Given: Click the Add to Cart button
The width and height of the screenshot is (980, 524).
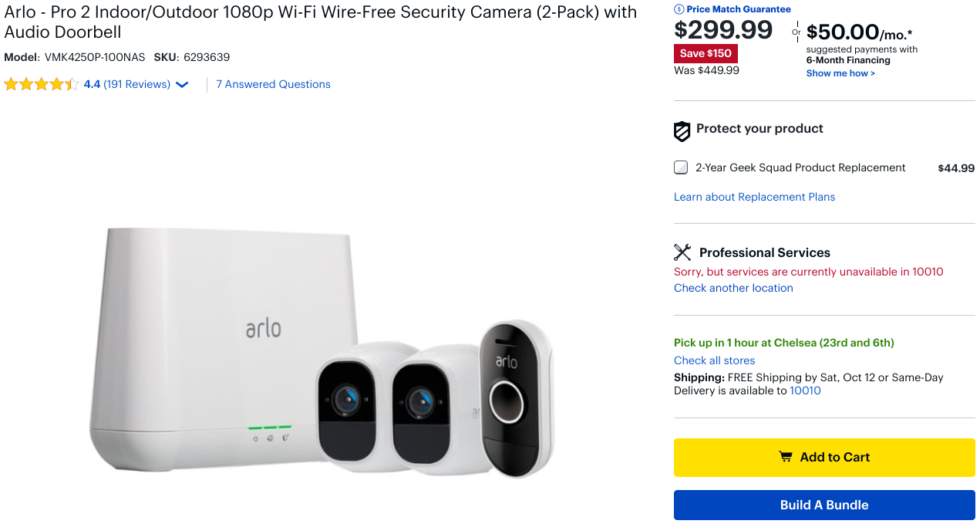Looking at the screenshot, I should [824, 457].
